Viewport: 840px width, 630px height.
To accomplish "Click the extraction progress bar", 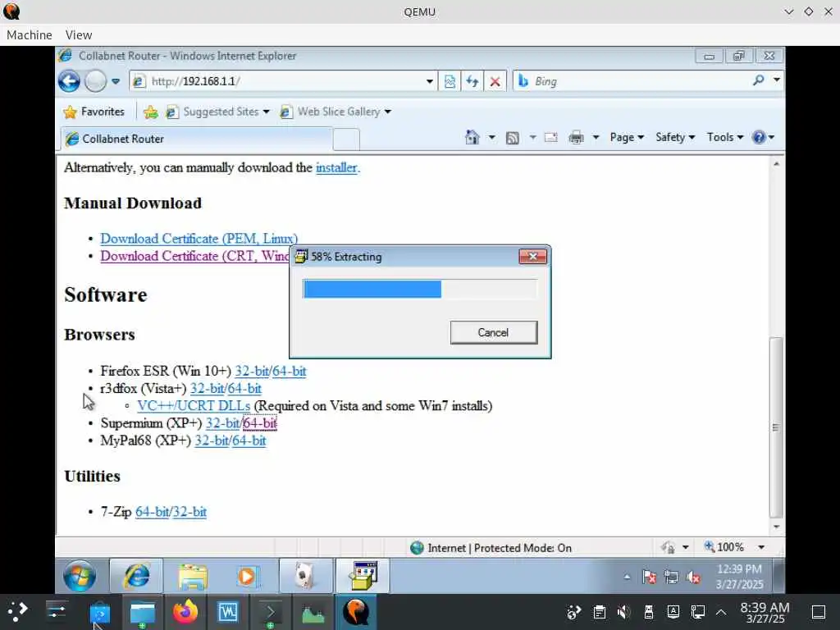I will [419, 290].
